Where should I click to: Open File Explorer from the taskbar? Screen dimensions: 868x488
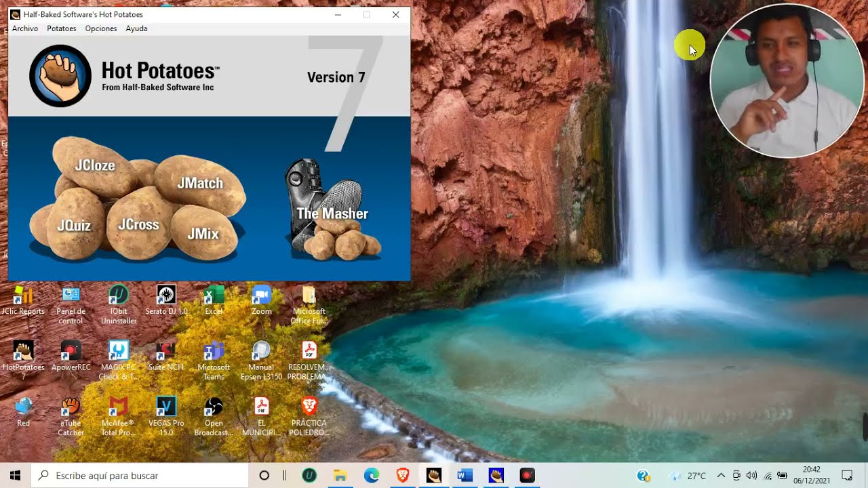340,476
